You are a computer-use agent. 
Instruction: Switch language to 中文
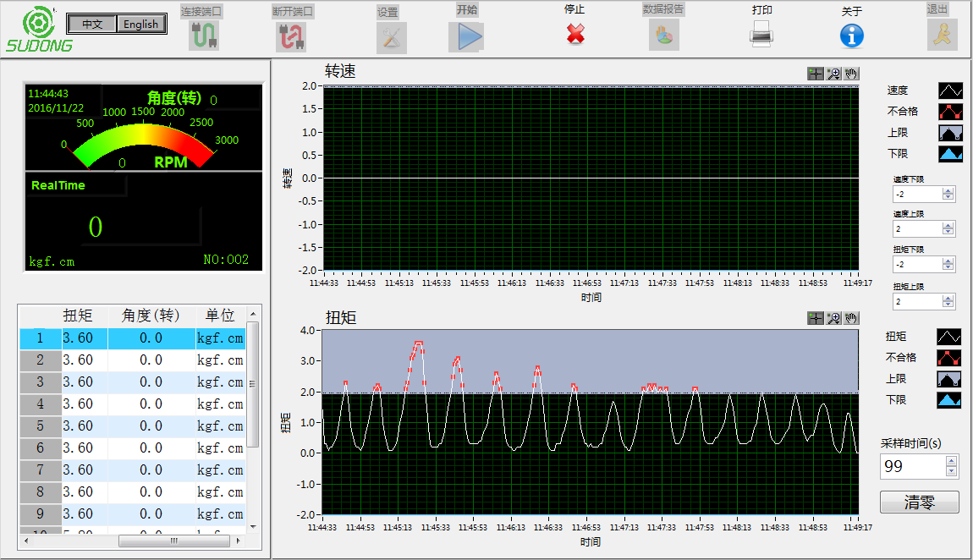(x=92, y=24)
